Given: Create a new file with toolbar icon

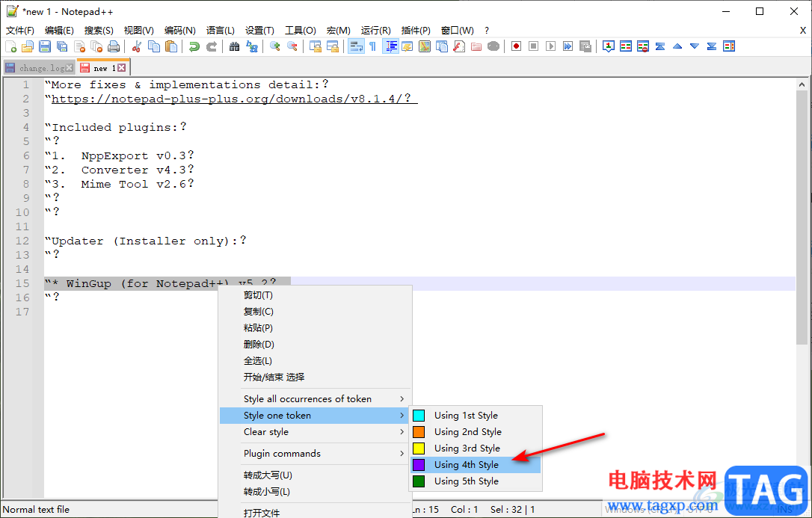Looking at the screenshot, I should (x=11, y=46).
